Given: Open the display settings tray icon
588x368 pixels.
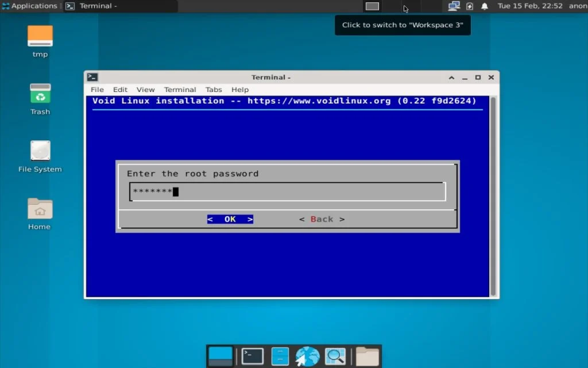Looking at the screenshot, I should click(454, 6).
